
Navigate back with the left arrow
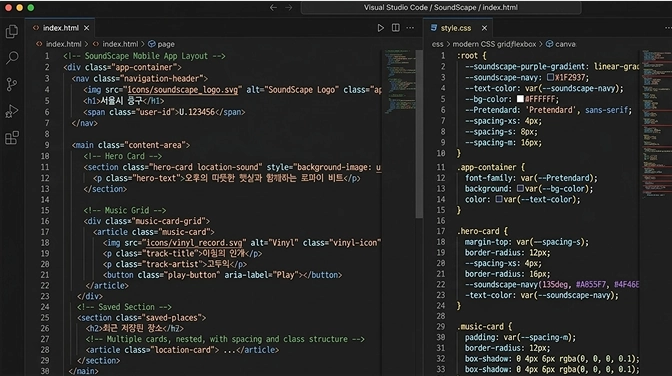click(273, 8)
